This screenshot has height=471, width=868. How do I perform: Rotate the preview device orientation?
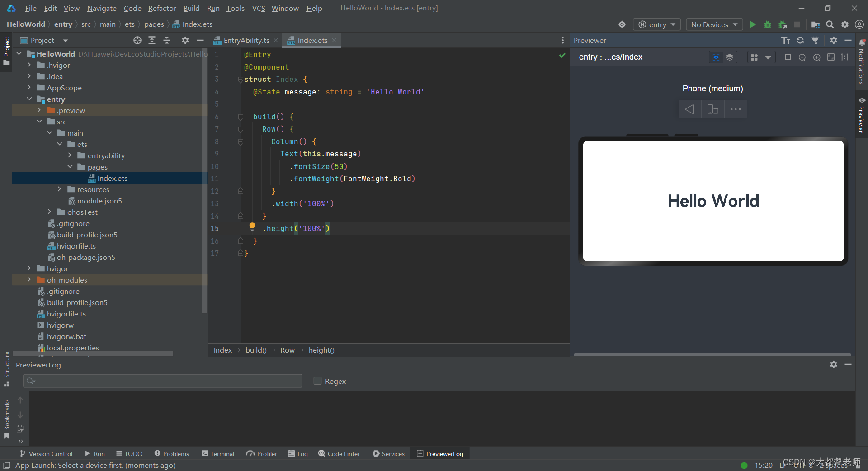pos(712,109)
